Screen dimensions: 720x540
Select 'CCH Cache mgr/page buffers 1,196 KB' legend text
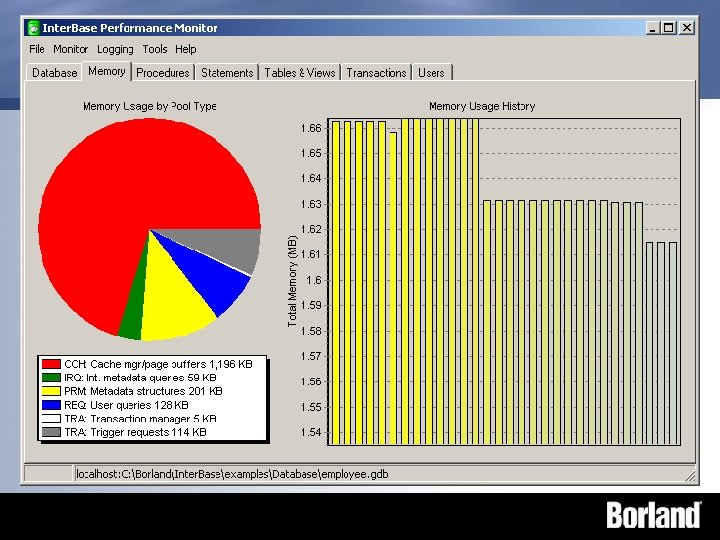coord(158,364)
